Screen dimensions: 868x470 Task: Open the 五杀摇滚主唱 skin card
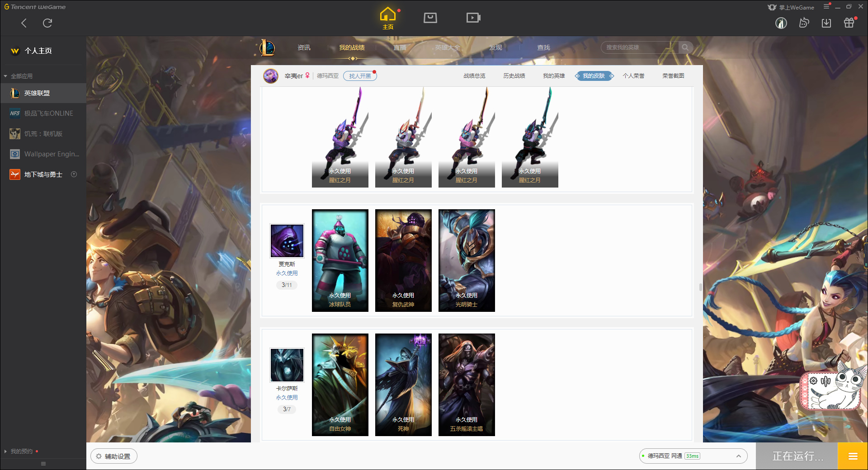pos(467,385)
